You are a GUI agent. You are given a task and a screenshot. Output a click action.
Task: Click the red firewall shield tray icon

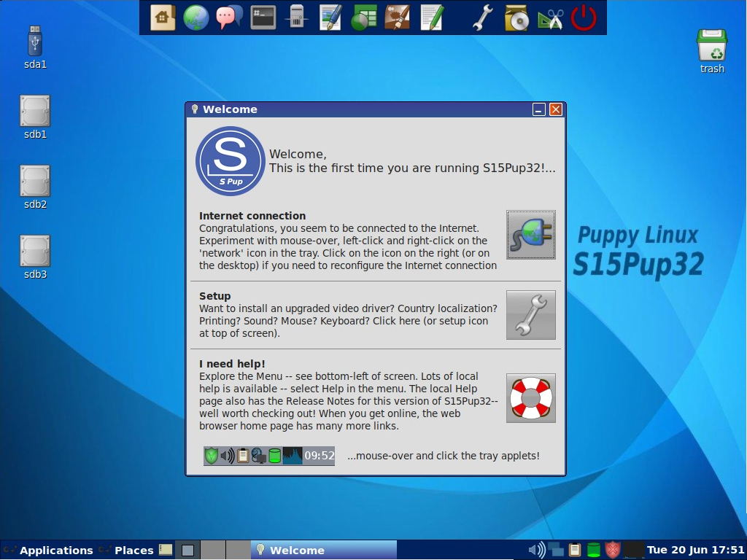coord(613,550)
